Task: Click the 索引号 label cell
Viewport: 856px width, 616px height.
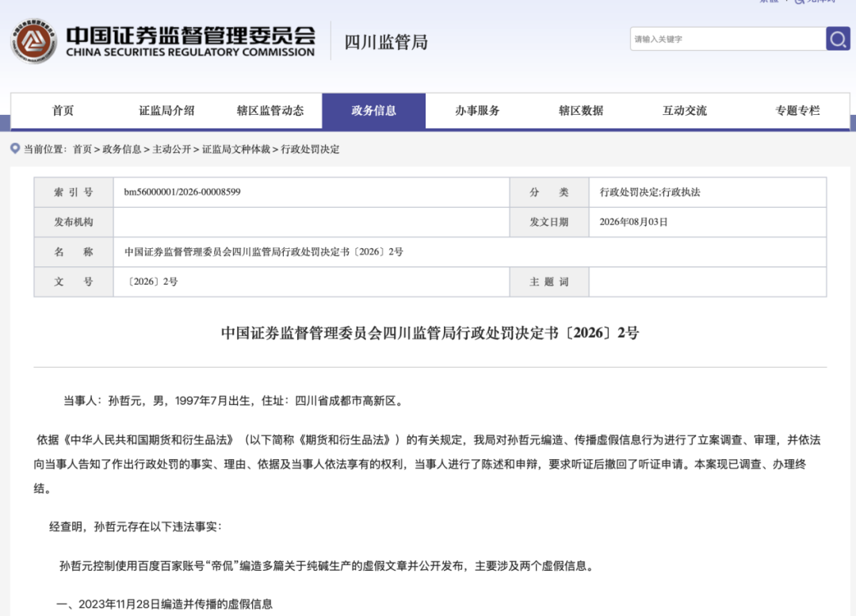Action: coord(74,192)
